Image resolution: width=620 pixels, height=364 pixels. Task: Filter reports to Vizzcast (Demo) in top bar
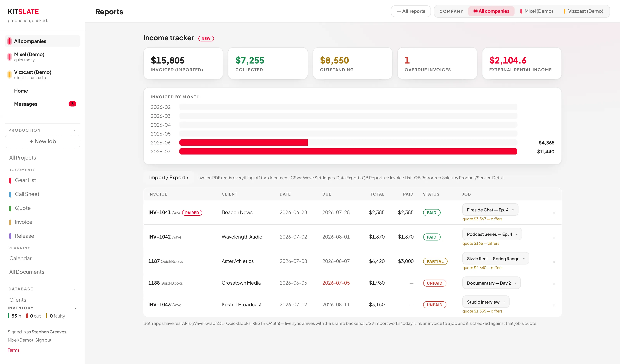click(x=583, y=11)
